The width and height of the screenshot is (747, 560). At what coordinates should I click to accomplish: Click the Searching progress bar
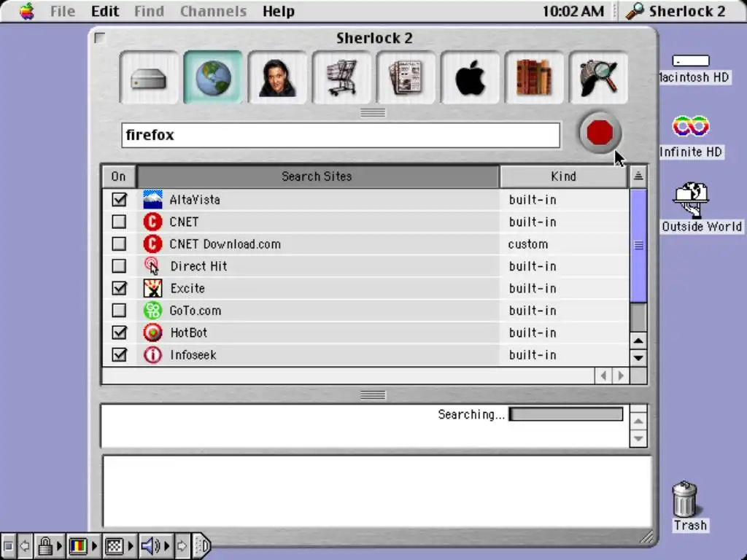(565, 414)
